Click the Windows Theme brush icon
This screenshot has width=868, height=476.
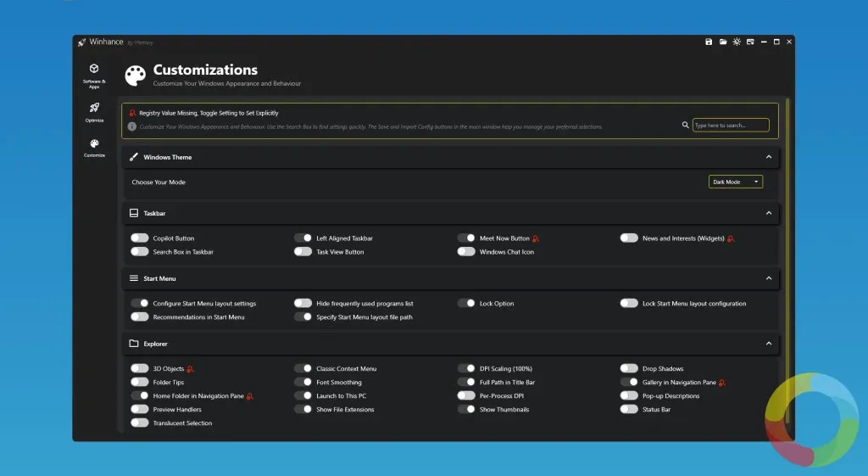coord(133,157)
